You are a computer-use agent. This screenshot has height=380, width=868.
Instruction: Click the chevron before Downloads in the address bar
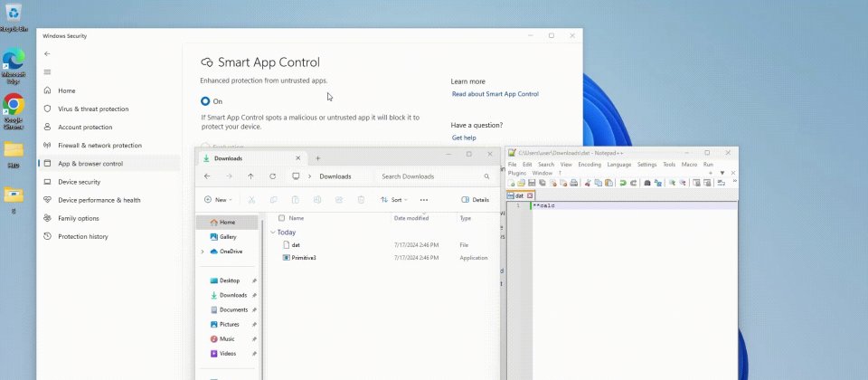(309, 176)
